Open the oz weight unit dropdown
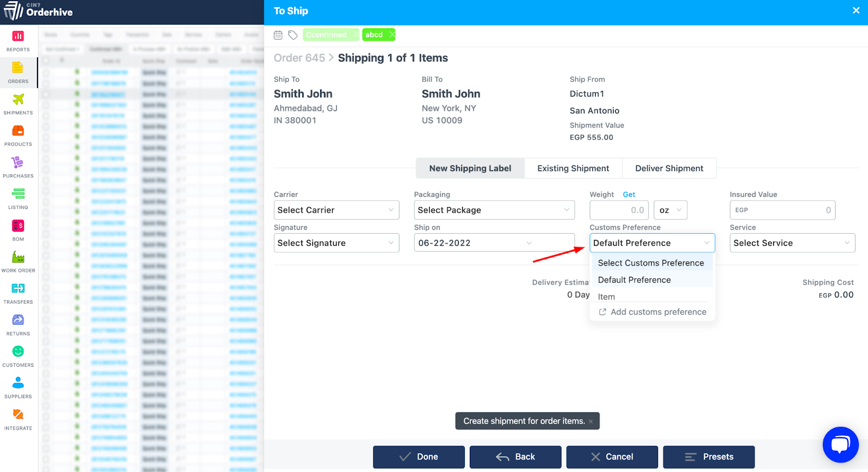The width and height of the screenshot is (868, 472). 671,210
